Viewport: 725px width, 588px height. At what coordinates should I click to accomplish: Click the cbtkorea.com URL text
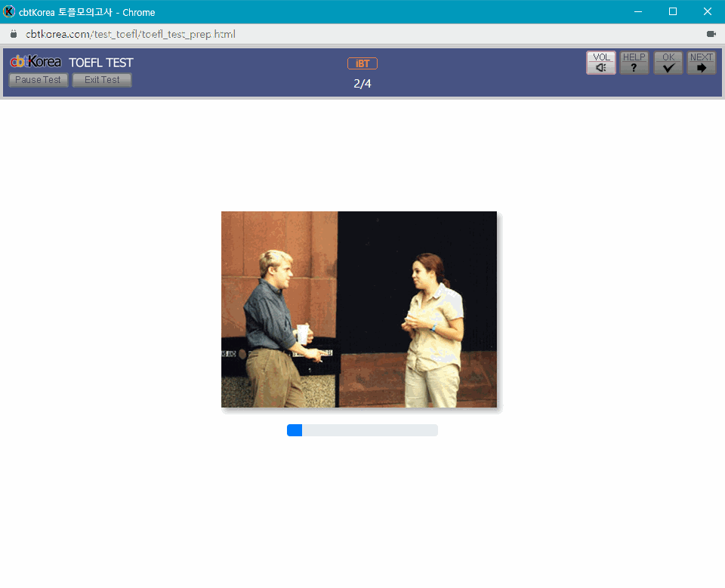(131, 34)
